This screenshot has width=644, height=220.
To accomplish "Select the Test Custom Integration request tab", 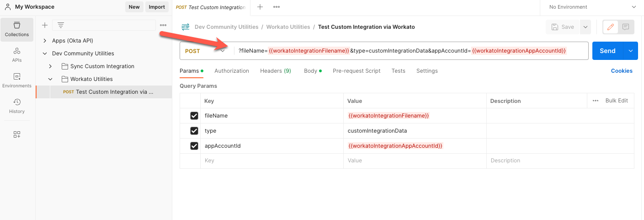I will 211,7.
